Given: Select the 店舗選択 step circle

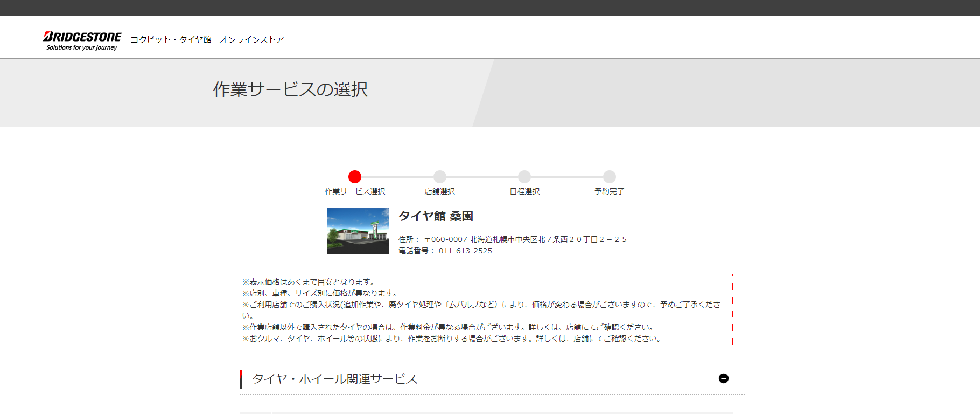Looking at the screenshot, I should tap(440, 177).
